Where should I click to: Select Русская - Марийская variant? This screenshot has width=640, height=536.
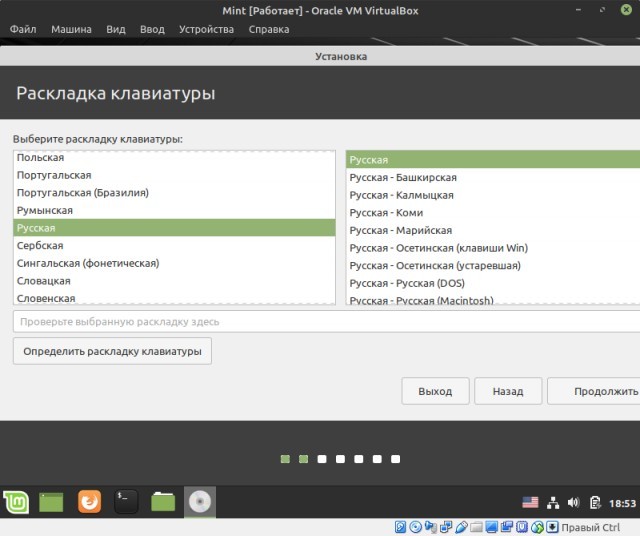point(493,230)
